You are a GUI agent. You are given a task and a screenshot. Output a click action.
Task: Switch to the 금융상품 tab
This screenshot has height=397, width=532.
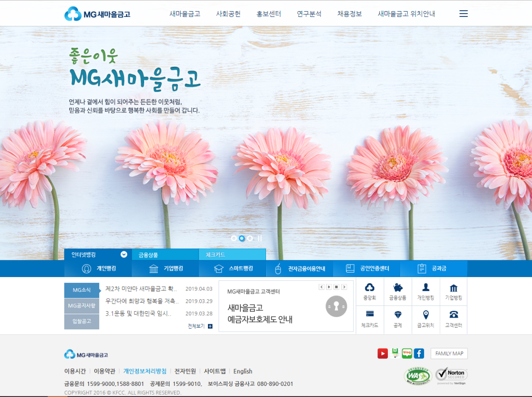[165, 255]
